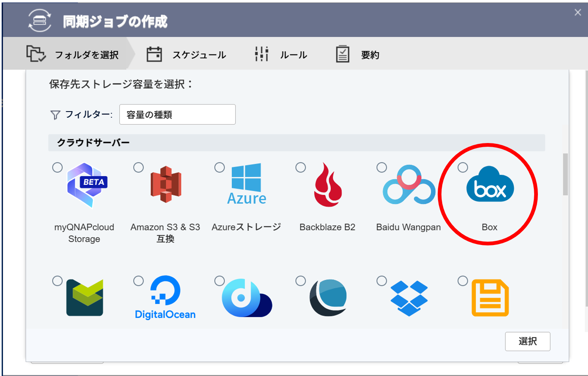Click the Box cloud logo icon
This screenshot has height=376, width=588.
point(490,184)
